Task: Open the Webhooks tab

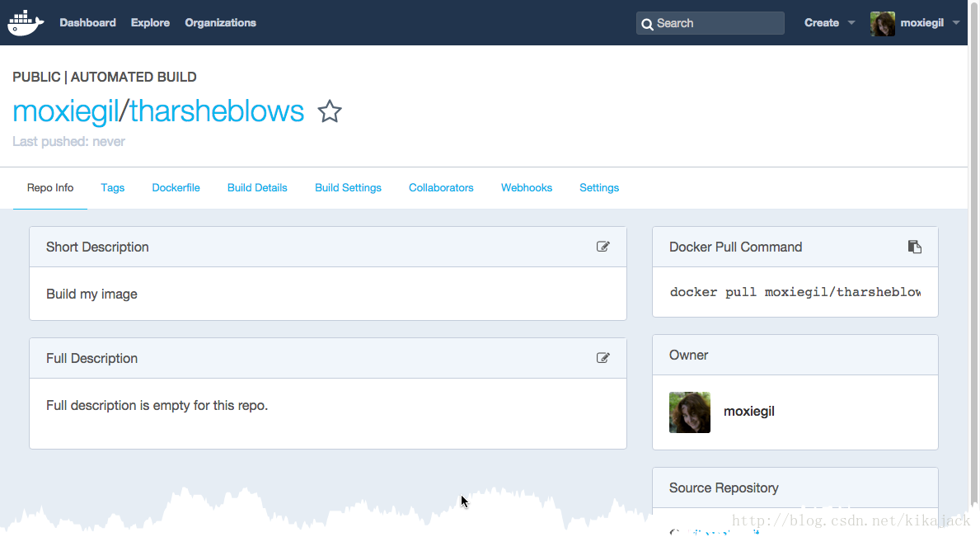Action: (x=526, y=187)
